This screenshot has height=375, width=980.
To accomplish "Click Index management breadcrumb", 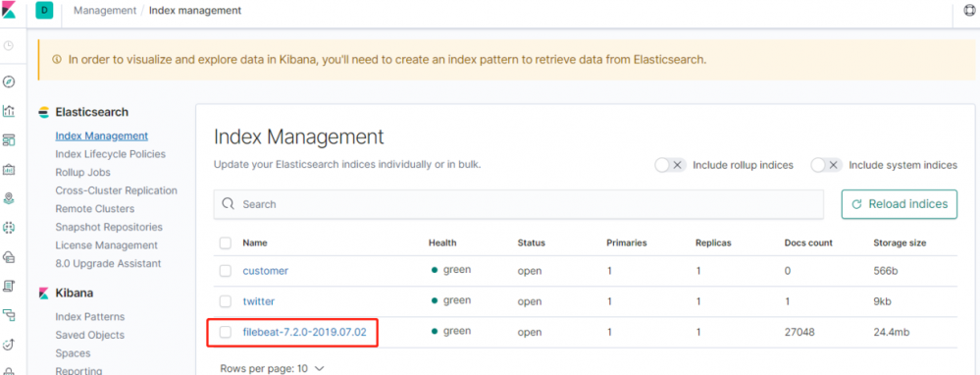I will (195, 11).
